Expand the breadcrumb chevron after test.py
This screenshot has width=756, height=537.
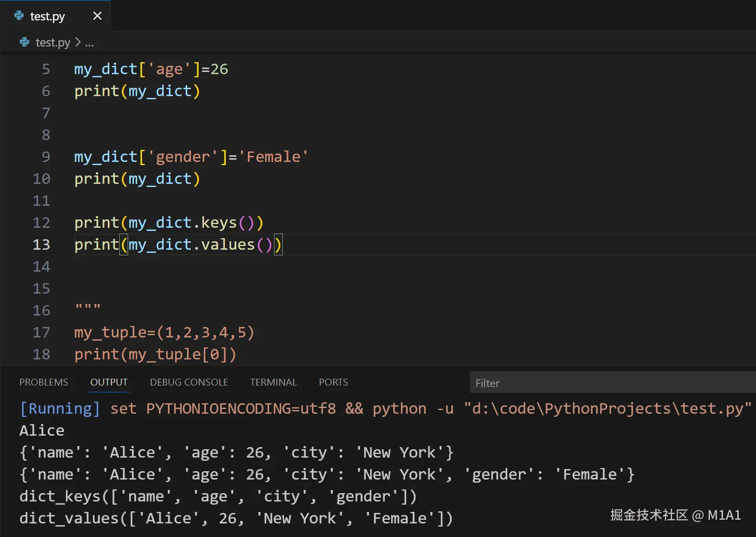(x=78, y=42)
